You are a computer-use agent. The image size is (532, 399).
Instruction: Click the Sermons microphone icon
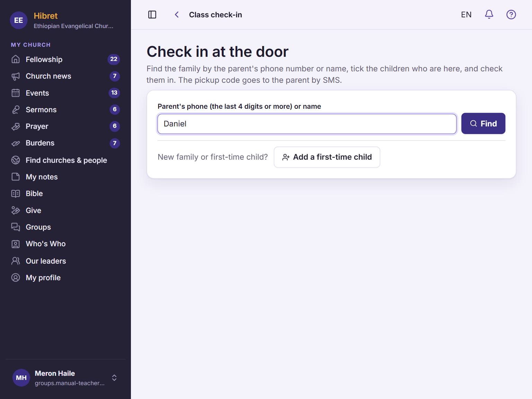click(16, 109)
